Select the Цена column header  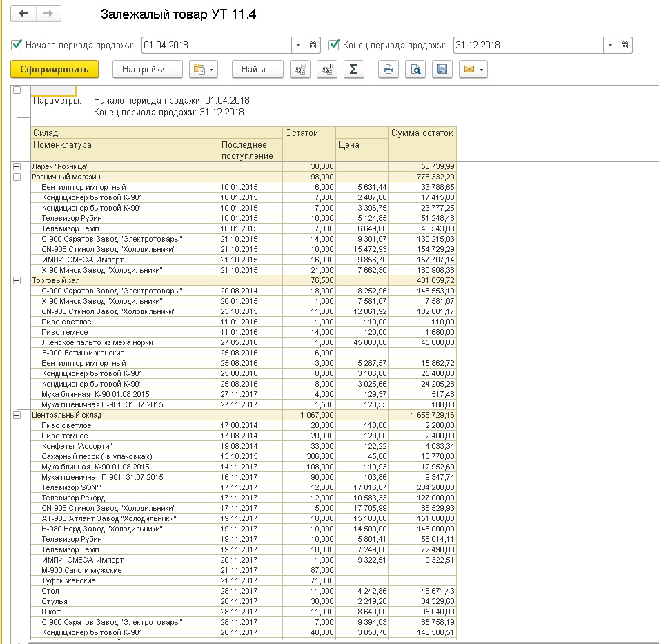click(x=362, y=150)
